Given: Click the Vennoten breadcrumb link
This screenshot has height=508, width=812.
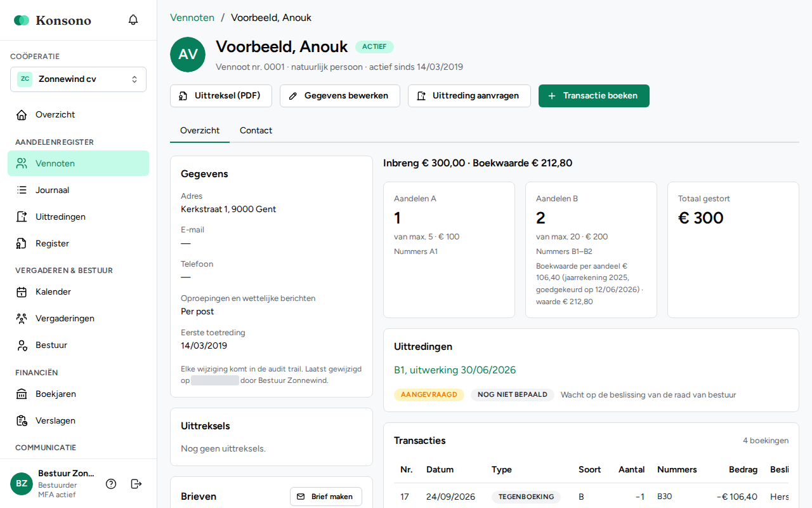Looking at the screenshot, I should click(x=192, y=18).
